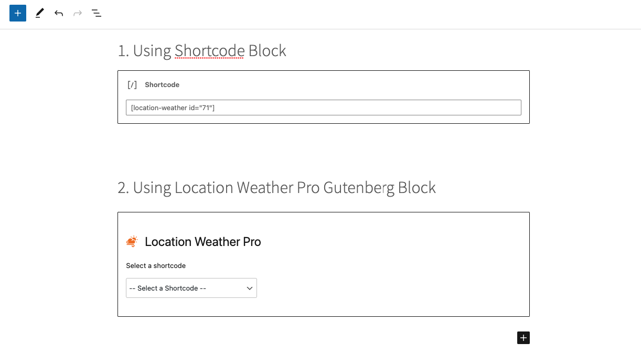The height and width of the screenshot is (364, 641).
Task: Open the Tools pencil menu
Action: pyautogui.click(x=39, y=13)
